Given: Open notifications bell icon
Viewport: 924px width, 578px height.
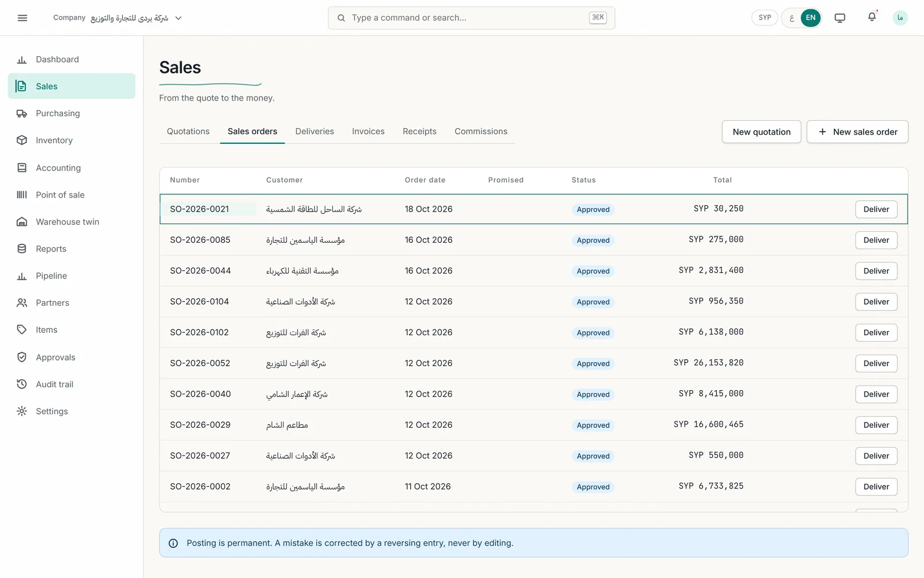Looking at the screenshot, I should point(872,17).
